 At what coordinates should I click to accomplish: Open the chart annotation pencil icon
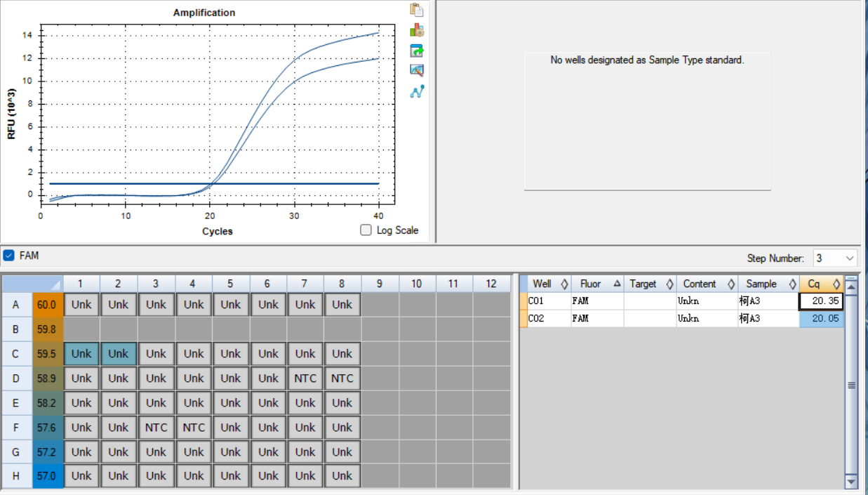(417, 70)
